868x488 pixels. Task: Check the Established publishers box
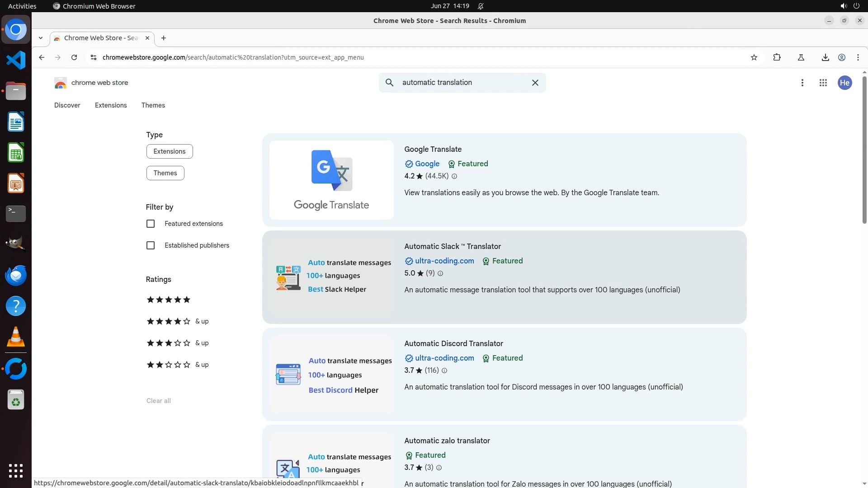(151, 245)
